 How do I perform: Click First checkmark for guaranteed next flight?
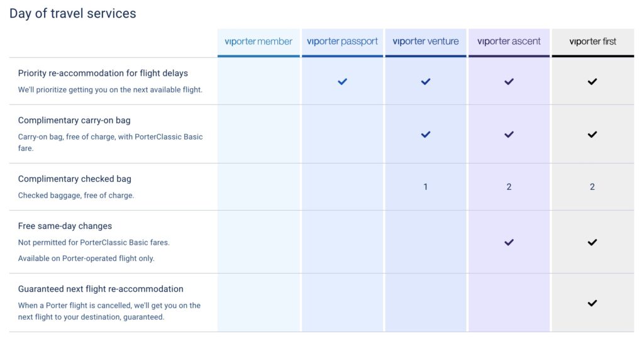(592, 303)
